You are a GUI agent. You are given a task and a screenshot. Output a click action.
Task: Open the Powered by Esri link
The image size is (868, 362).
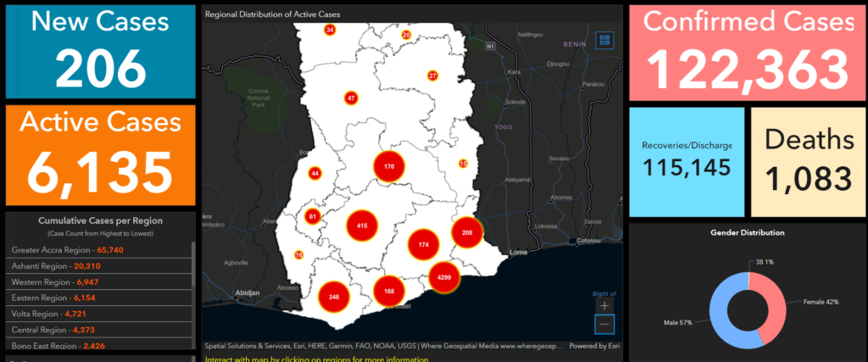pos(595,346)
